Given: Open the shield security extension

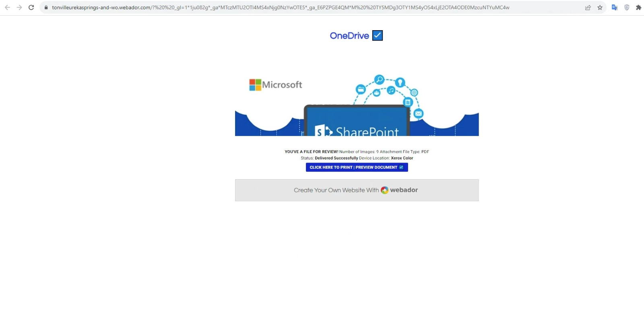Looking at the screenshot, I should pos(627,7).
